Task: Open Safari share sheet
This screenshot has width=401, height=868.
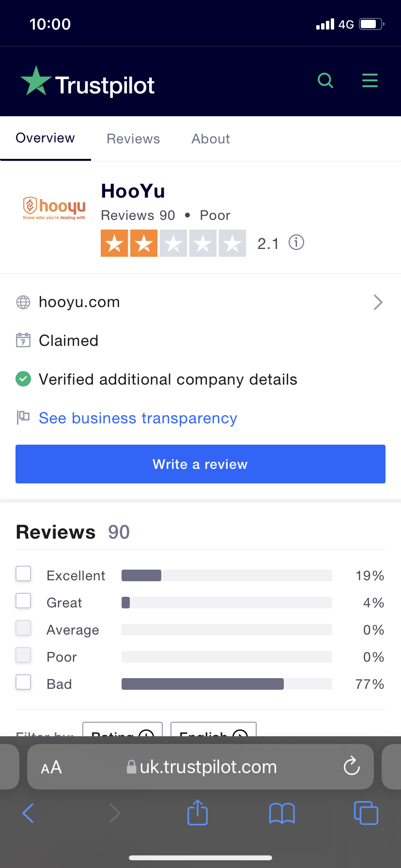Action: coord(198,813)
